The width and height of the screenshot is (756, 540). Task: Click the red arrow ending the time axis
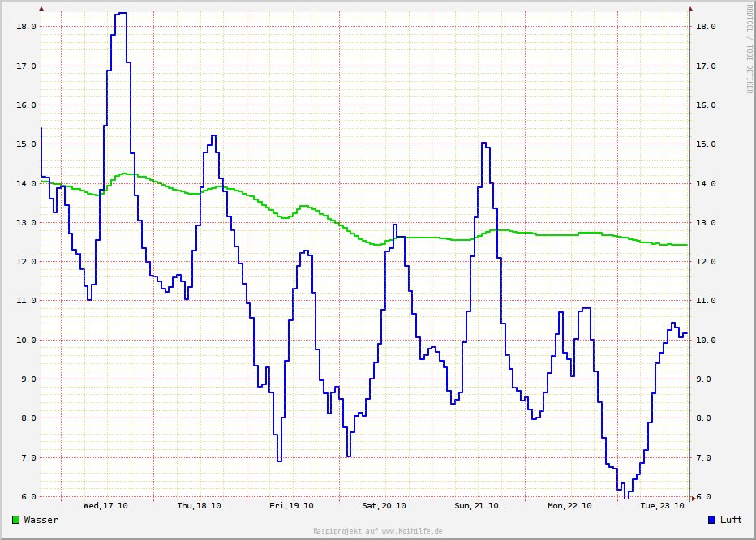pyautogui.click(x=692, y=497)
